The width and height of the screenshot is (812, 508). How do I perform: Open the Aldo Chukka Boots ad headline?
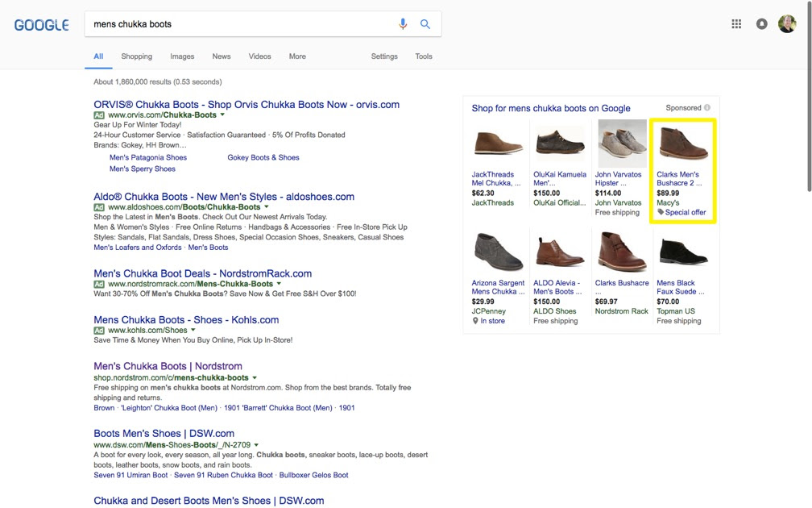coord(224,197)
